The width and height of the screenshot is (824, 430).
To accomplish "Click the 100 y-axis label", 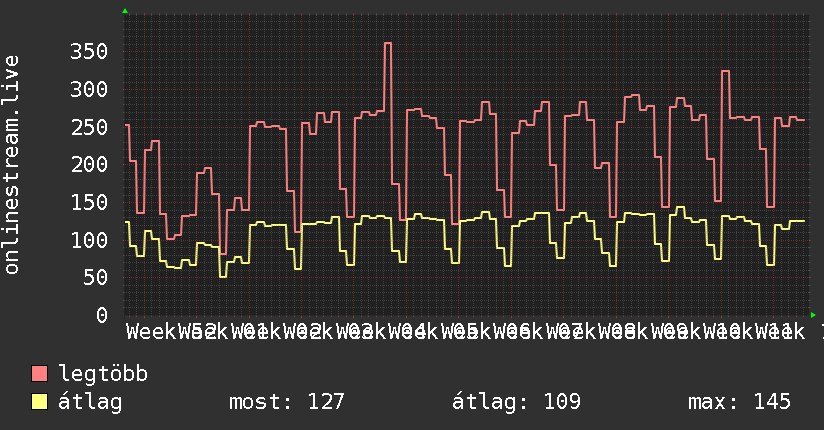I will 89,240.
